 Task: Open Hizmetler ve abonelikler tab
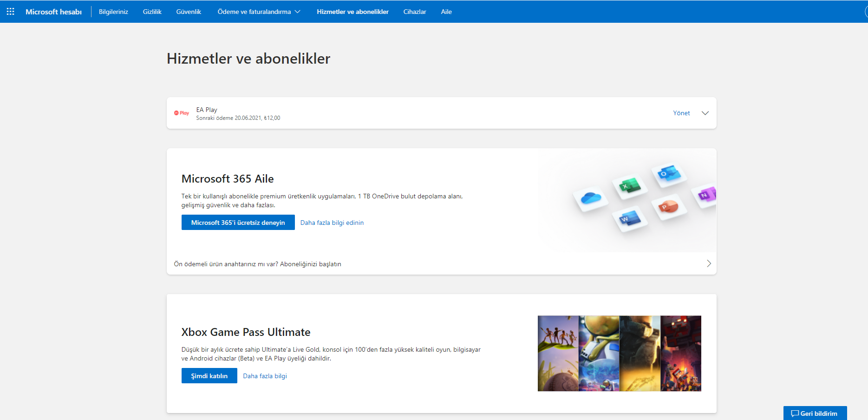pos(352,12)
